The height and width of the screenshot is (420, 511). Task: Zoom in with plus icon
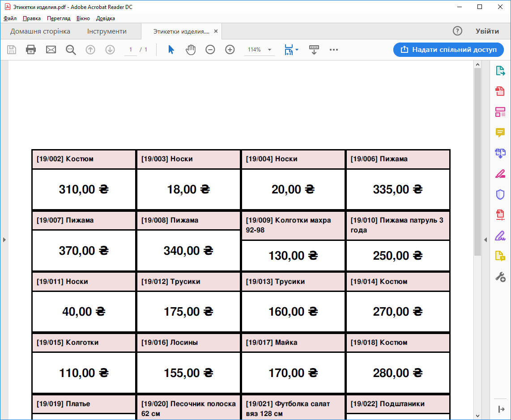(x=230, y=50)
